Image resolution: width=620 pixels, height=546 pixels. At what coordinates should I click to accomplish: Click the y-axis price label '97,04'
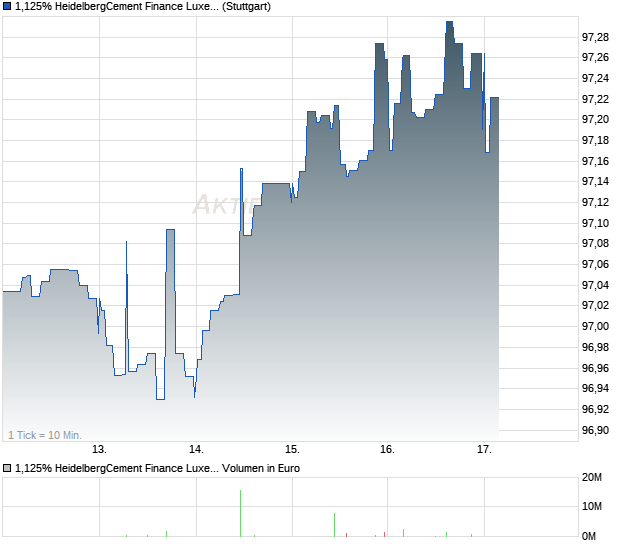[595, 285]
